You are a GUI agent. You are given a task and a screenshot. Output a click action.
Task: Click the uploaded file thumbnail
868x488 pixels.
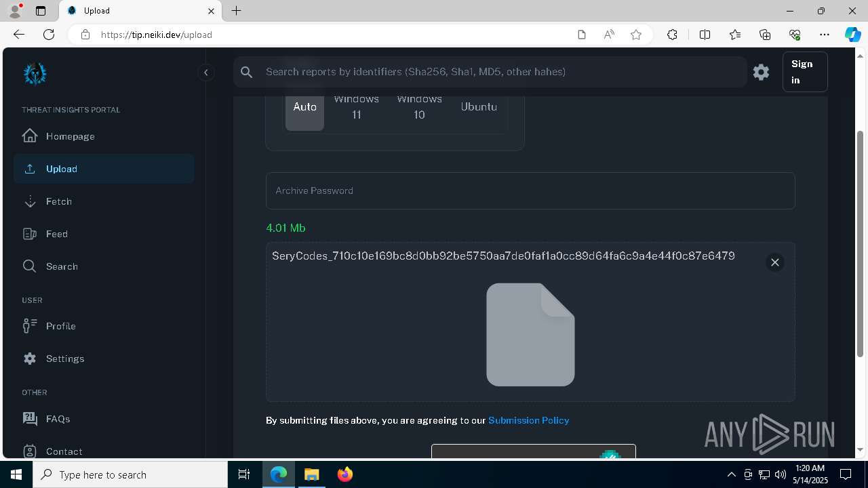(530, 335)
